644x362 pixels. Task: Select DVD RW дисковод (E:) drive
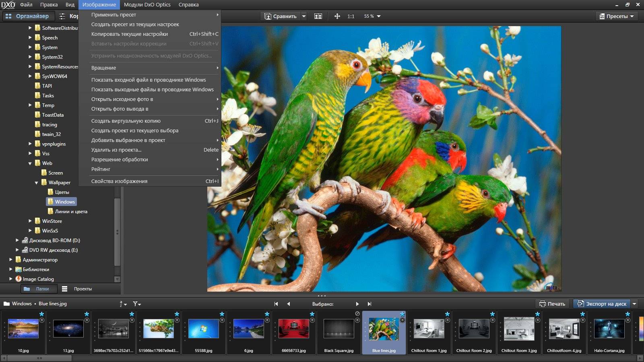tap(54, 250)
